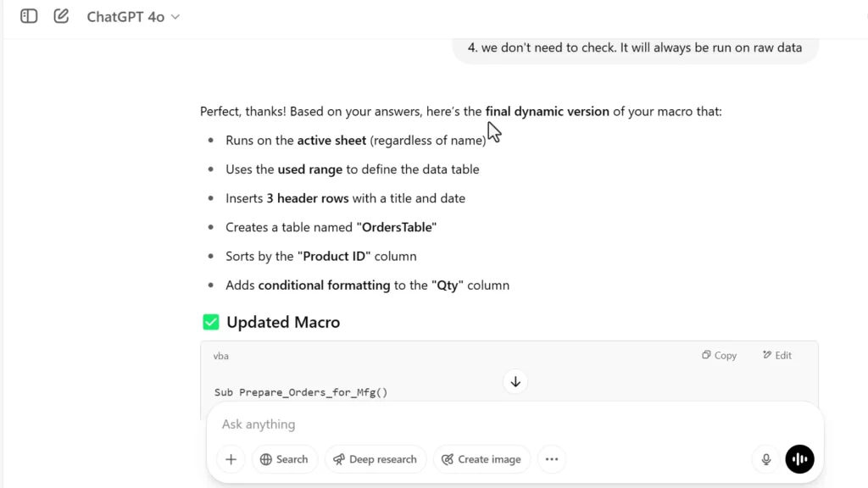The image size is (868, 488).
Task: Click the green Updated Macro checkmark icon
Action: pyautogui.click(x=211, y=323)
